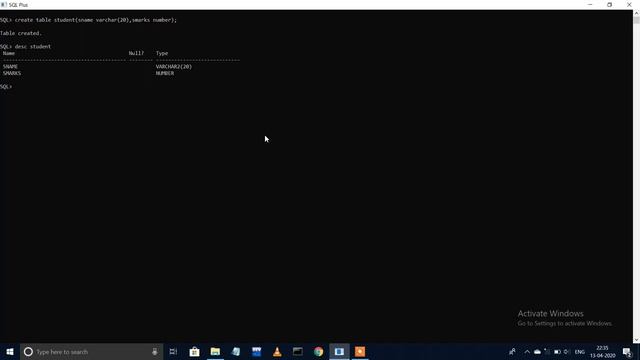The height and width of the screenshot is (360, 640).
Task: Open the notification center icon
Action: tap(627, 351)
